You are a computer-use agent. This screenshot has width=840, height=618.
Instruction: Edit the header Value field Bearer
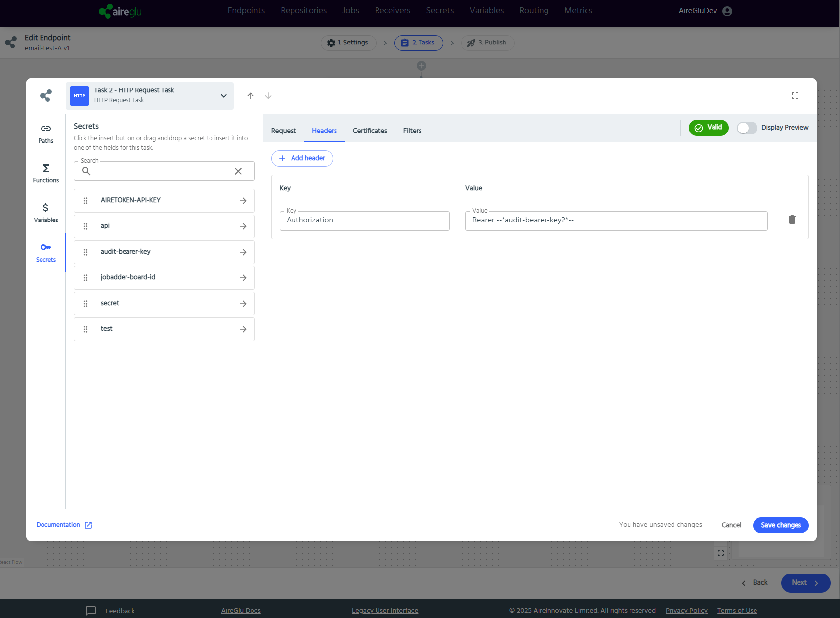(616, 221)
